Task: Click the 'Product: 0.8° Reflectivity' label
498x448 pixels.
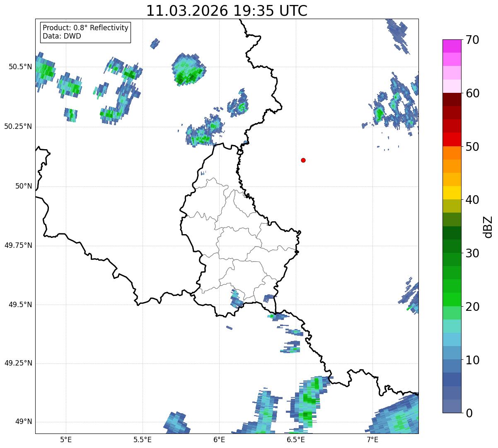Action: point(86,28)
